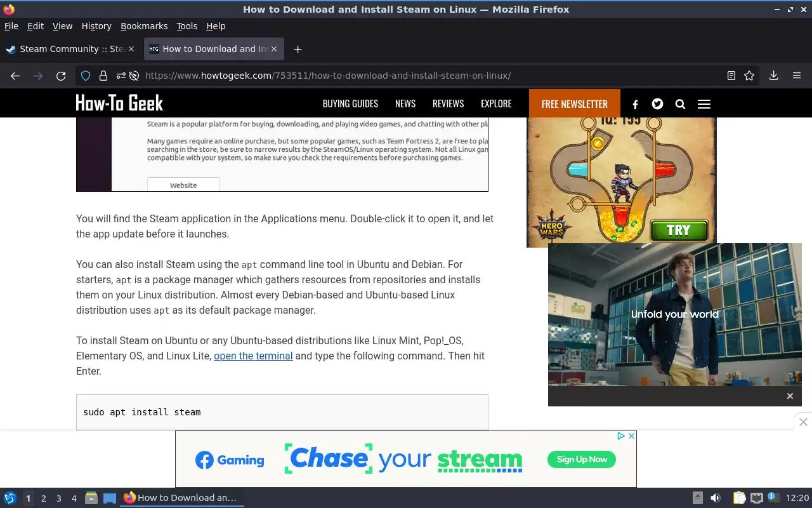Click Sign Up Now in Facebook Gaming ad
The width and height of the screenshot is (812, 508).
[582, 459]
